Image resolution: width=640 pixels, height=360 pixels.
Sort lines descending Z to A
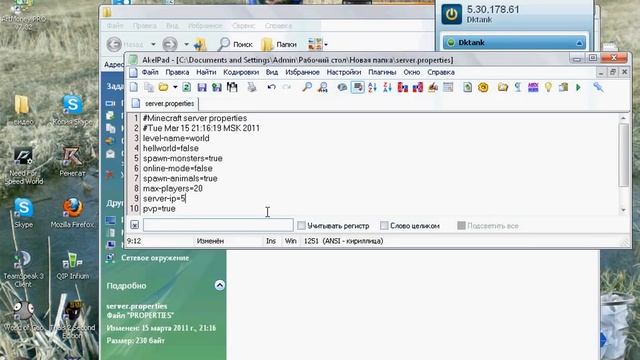click(387, 87)
